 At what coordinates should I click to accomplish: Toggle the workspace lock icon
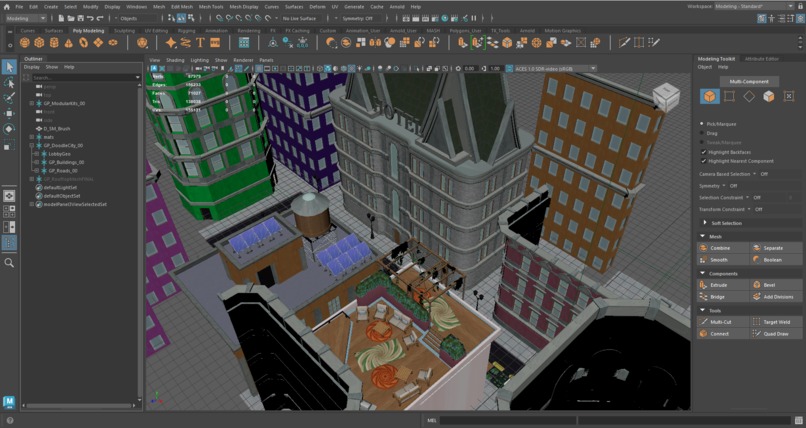[800, 7]
